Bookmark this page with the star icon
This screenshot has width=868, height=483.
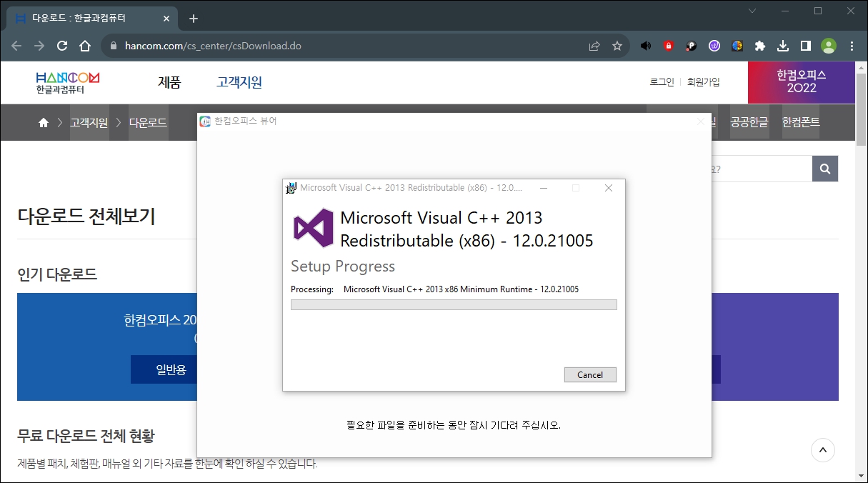coord(617,46)
